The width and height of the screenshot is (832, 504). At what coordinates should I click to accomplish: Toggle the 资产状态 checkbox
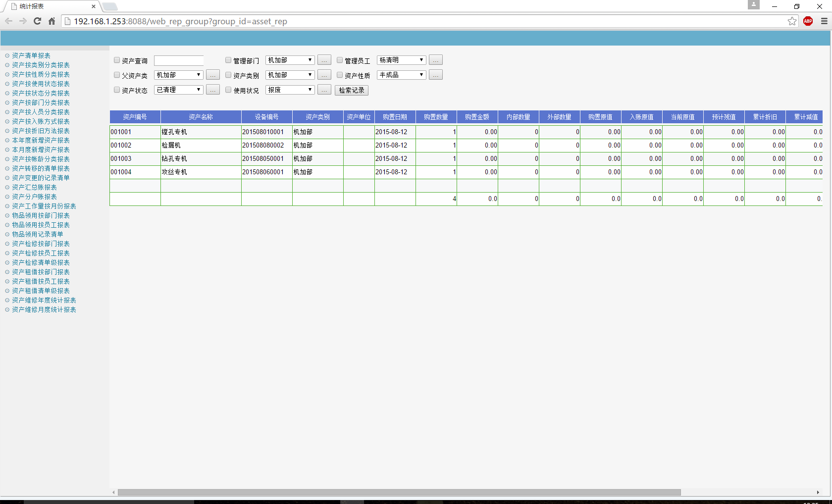pyautogui.click(x=117, y=90)
